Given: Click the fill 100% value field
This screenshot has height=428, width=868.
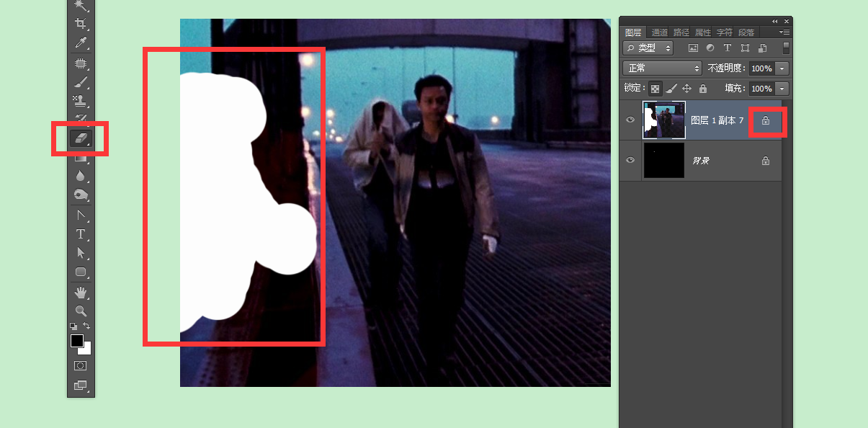Looking at the screenshot, I should click(x=761, y=89).
